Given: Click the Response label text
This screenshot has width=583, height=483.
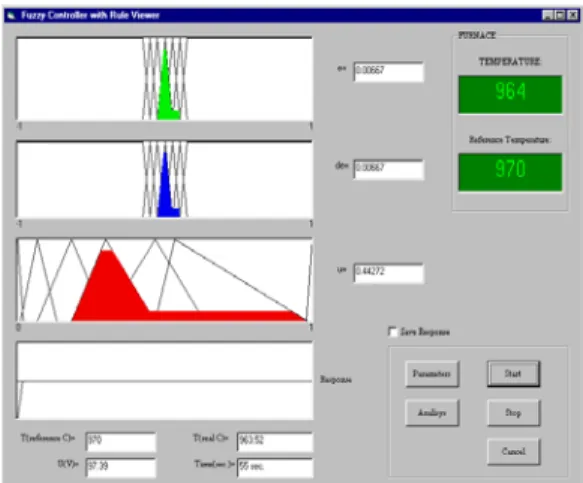Looking at the screenshot, I should pyautogui.click(x=336, y=380).
